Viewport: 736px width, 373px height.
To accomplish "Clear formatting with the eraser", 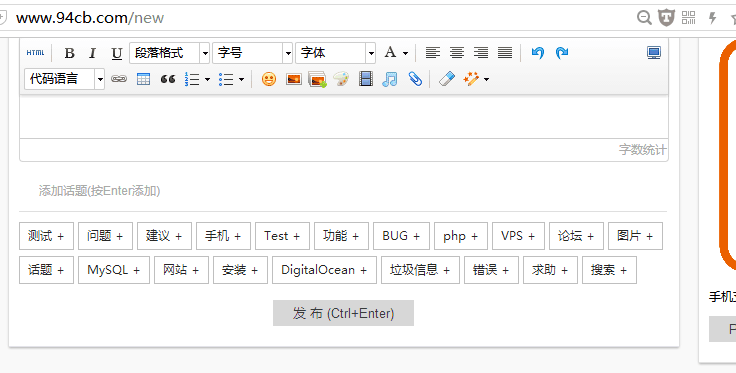I will 447,79.
